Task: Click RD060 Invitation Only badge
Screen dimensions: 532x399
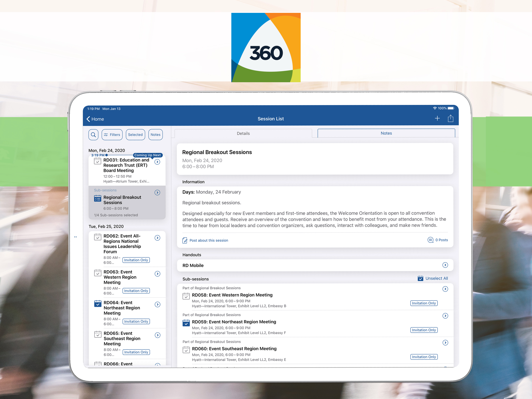Action: 424,357
